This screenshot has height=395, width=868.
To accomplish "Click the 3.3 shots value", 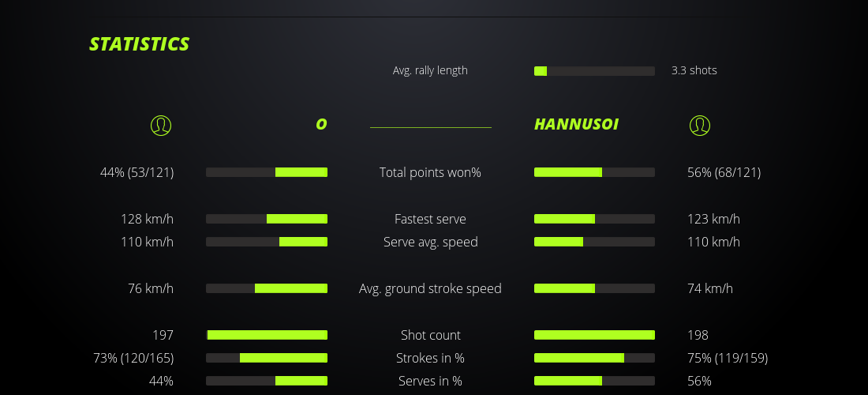I will click(694, 70).
